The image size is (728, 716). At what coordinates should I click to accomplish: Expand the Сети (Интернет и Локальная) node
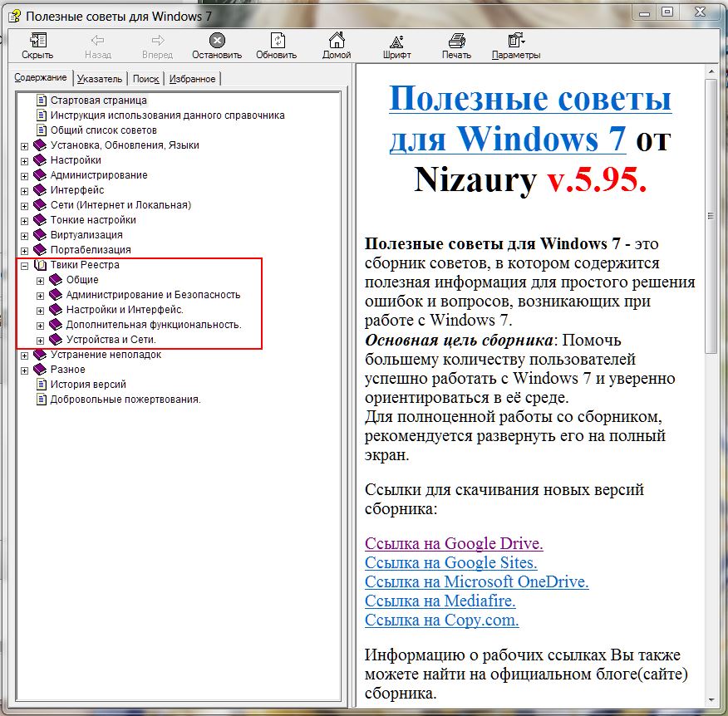coord(25,206)
